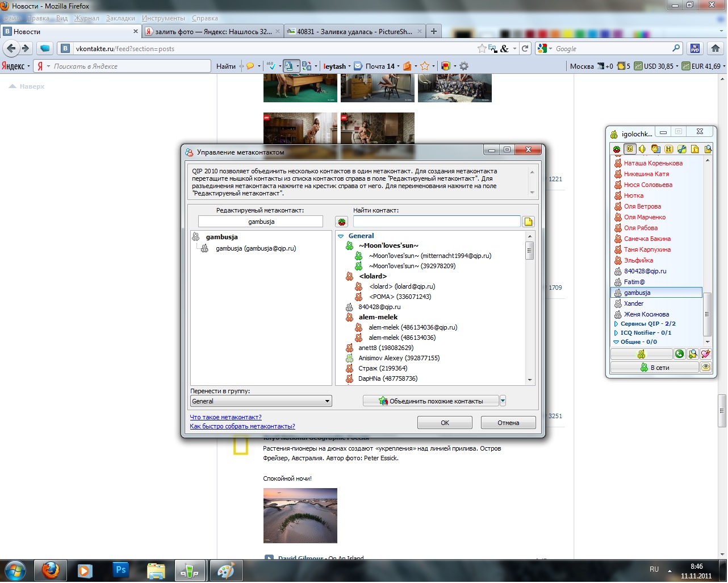Viewport: 728px width, 583px height.
Task: Click the wide status-picture button above 'В сети'
Action: pos(641,354)
